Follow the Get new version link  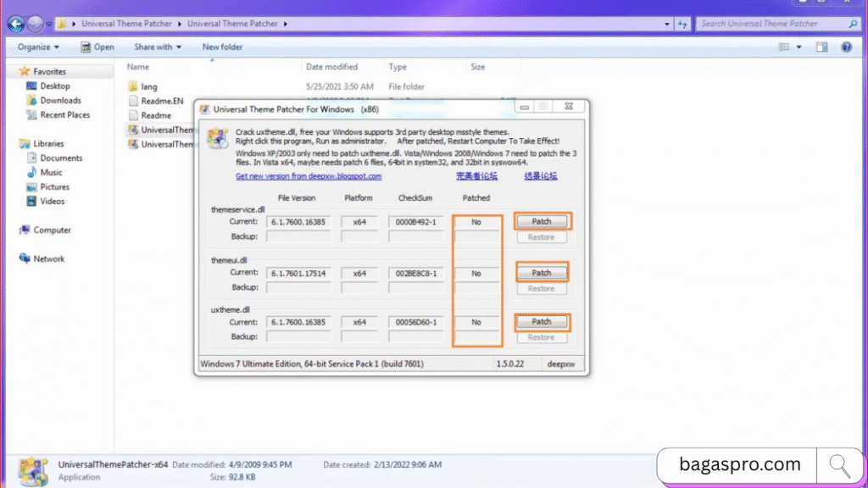pyautogui.click(x=309, y=176)
